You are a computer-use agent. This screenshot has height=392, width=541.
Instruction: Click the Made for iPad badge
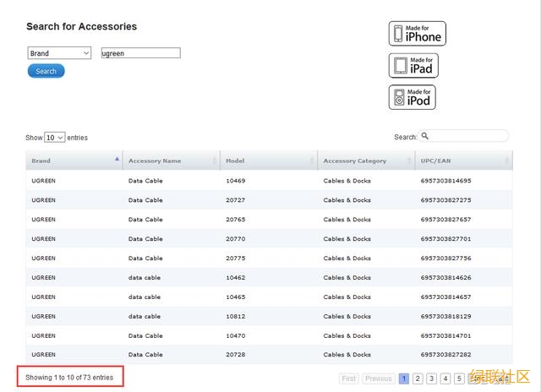(x=413, y=65)
